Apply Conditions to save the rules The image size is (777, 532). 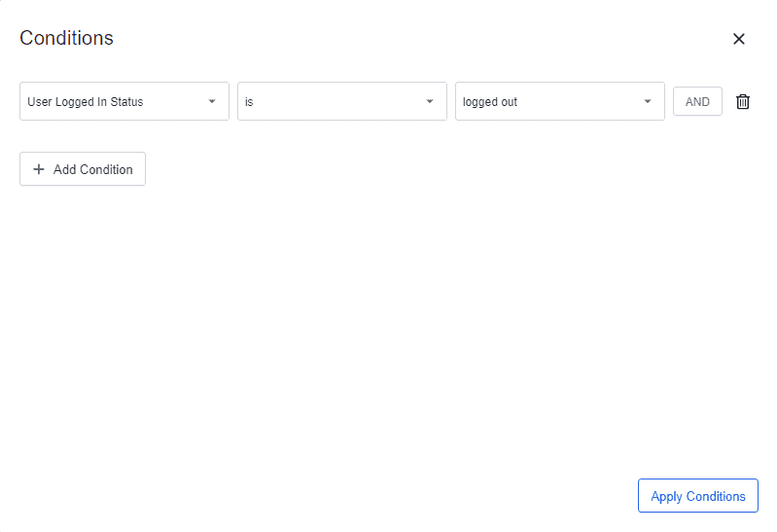tap(697, 496)
